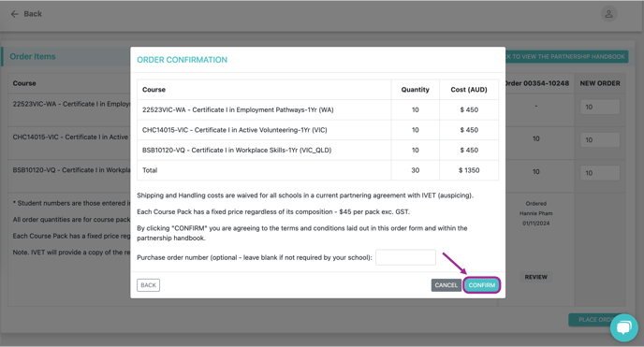The height and width of the screenshot is (347, 644).
Task: Select the BSB10120-VQ Workplace Skills row in dialog
Action: click(x=317, y=151)
